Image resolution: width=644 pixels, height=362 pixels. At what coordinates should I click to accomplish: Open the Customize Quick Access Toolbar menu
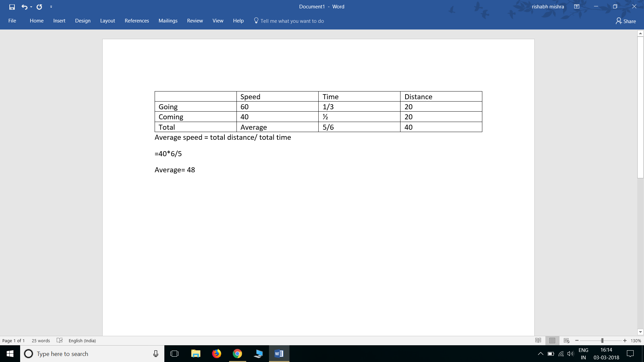(x=51, y=7)
